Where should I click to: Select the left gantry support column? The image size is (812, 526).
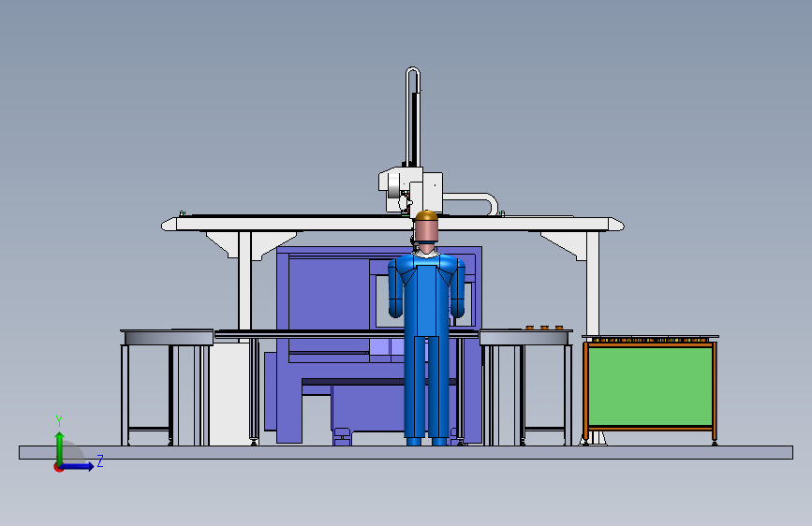pos(245,280)
